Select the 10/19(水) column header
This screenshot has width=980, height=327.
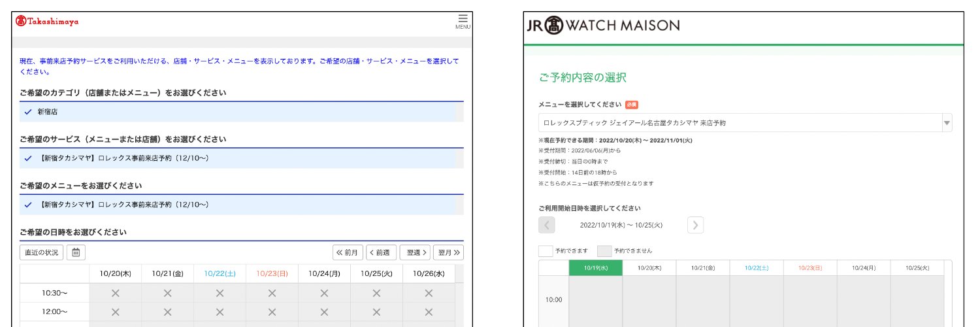[595, 267]
